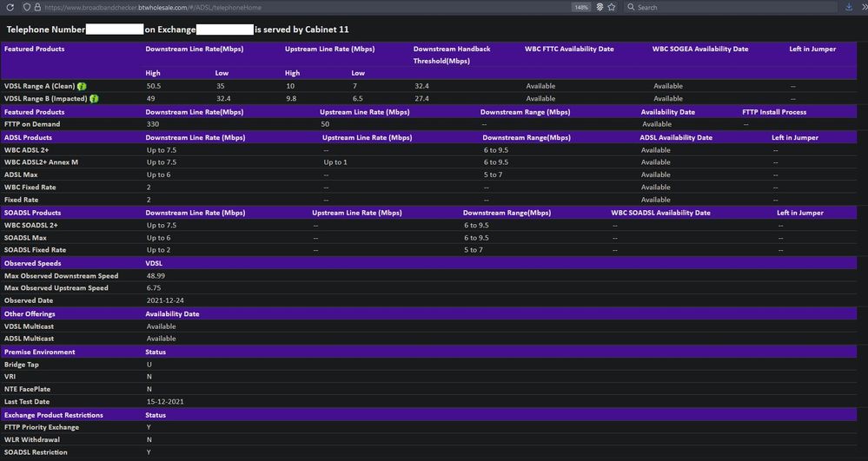Image resolution: width=868 pixels, height=461 pixels.
Task: Click the 50.5 downstream high value
Action: pyautogui.click(x=153, y=86)
